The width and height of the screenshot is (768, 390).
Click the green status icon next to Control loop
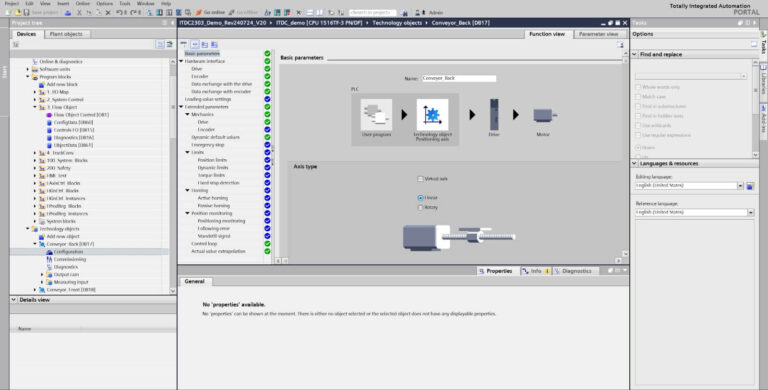tap(267, 244)
